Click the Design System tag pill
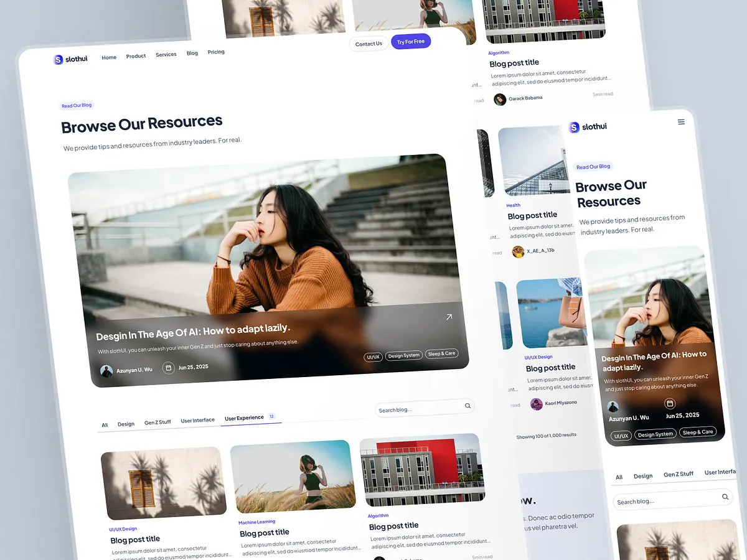Viewport: 747px width, 560px height. click(x=403, y=355)
